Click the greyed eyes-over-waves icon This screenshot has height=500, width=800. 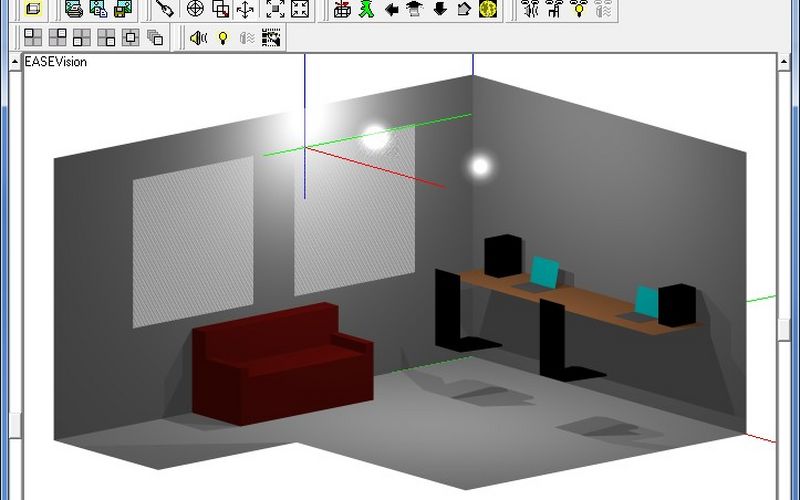click(604, 9)
